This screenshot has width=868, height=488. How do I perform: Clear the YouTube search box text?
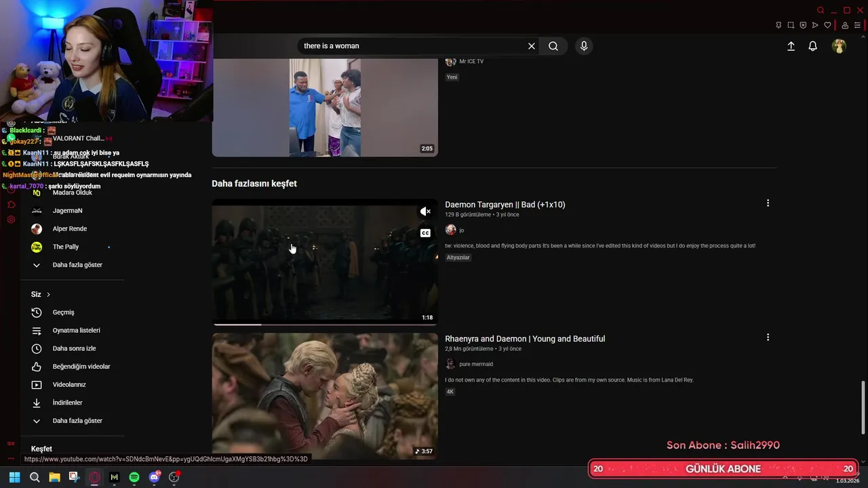click(x=532, y=46)
